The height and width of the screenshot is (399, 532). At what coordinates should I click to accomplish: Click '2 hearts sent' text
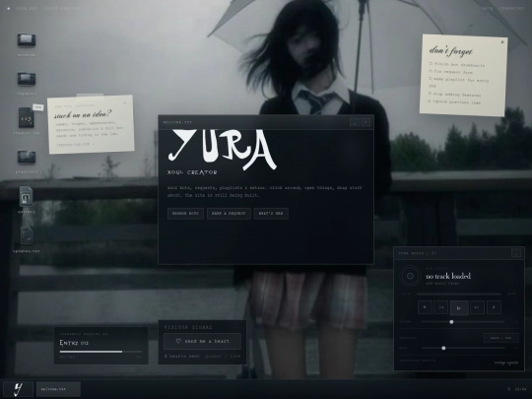pos(181,357)
